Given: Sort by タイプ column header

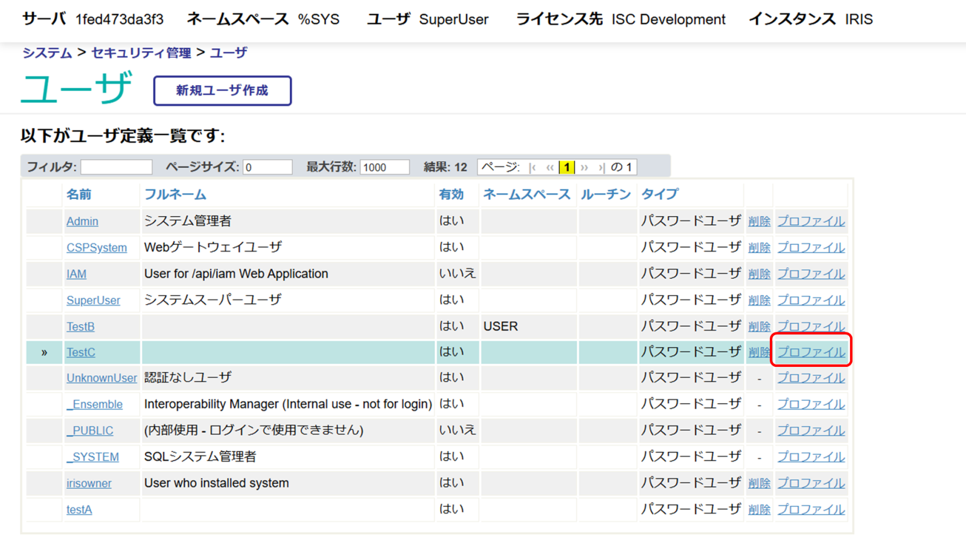Looking at the screenshot, I should (x=660, y=194).
